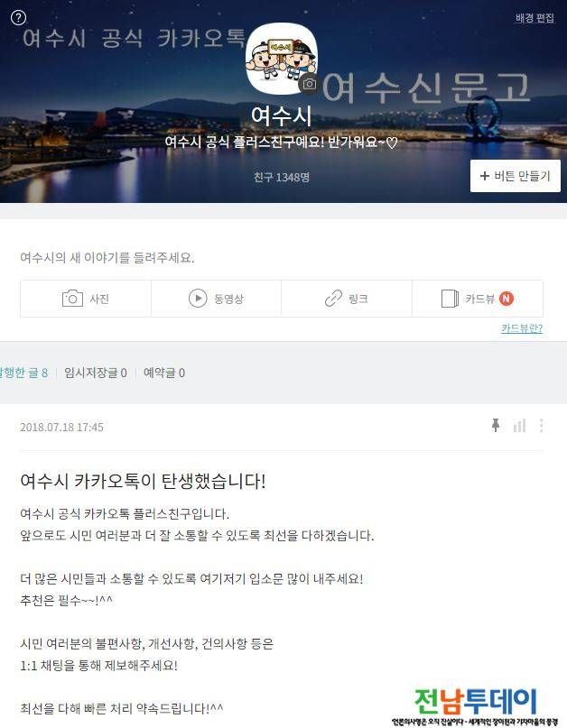Click the 여수시 profile character image

pyautogui.click(x=282, y=58)
